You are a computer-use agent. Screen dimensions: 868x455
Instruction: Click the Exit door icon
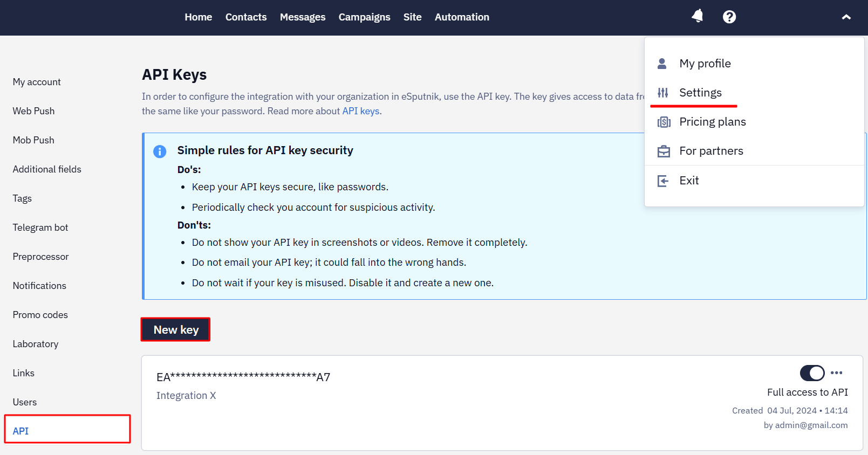(x=663, y=181)
